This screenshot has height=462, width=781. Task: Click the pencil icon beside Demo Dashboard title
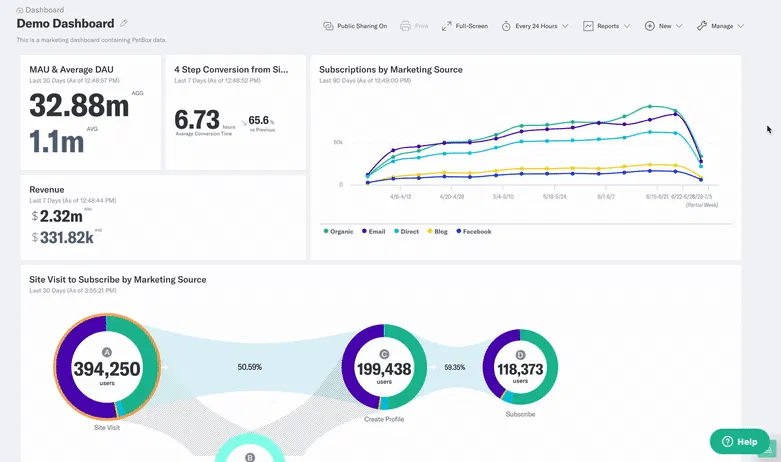click(124, 23)
